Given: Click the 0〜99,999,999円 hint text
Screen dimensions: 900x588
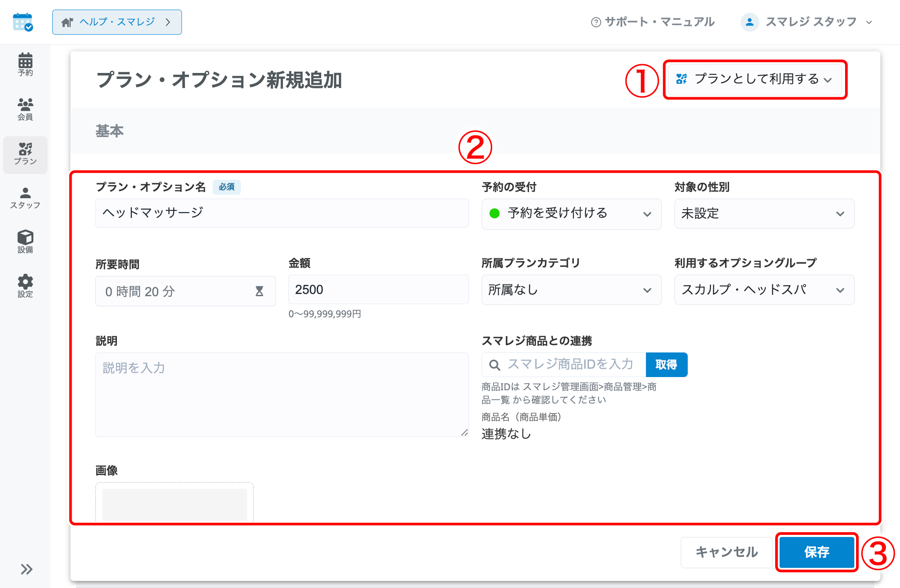Looking at the screenshot, I should coord(325,314).
